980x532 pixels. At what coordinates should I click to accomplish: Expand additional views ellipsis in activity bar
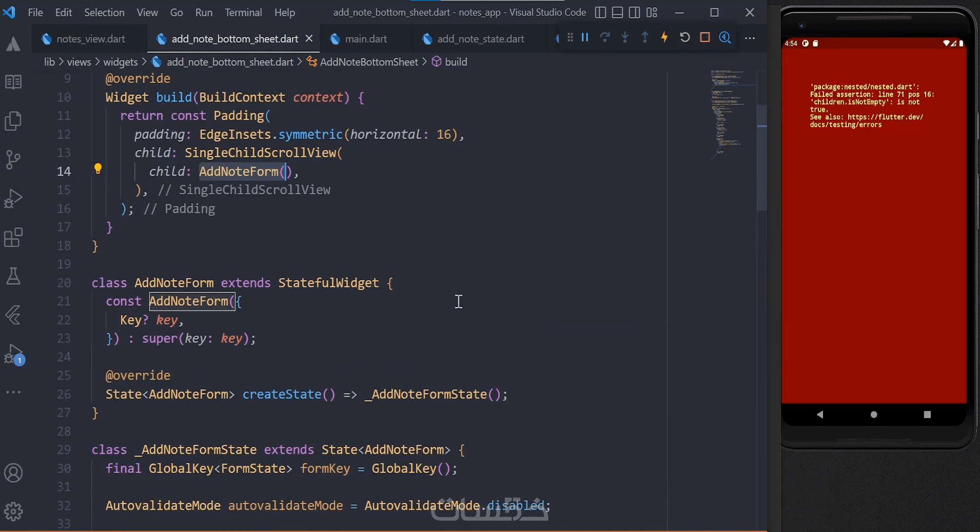[13, 392]
